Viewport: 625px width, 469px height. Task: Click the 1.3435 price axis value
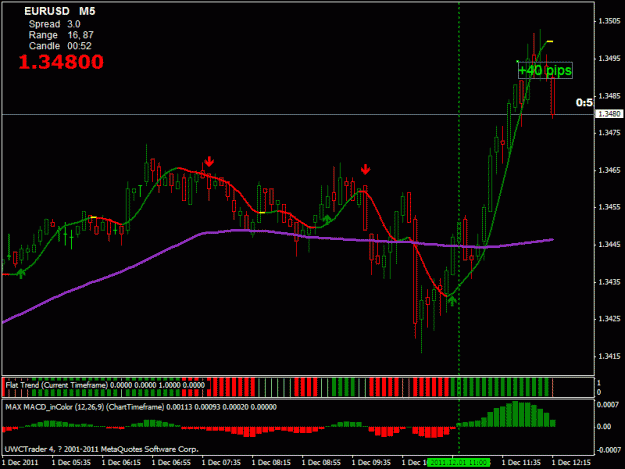pyautogui.click(x=609, y=282)
